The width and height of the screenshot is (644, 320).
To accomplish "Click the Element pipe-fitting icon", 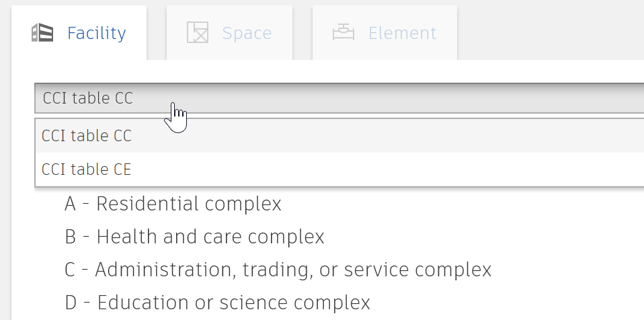I will pos(344,32).
